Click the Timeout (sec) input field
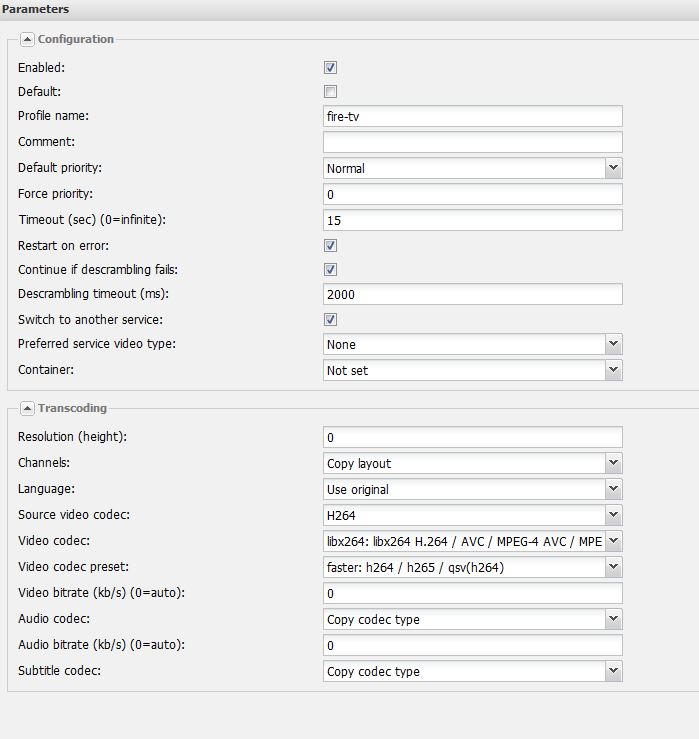 click(x=473, y=220)
